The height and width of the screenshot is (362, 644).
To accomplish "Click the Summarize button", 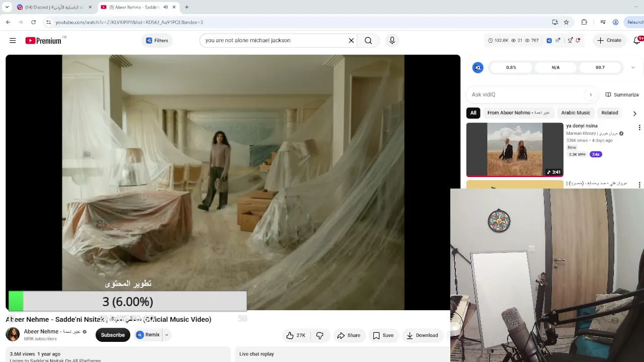I will point(622,95).
